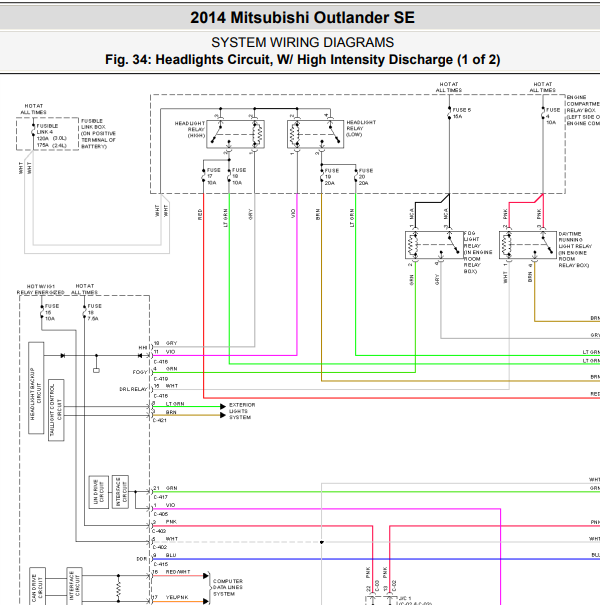Click the 'FUSE 18 7.5A' label

(x=95, y=312)
